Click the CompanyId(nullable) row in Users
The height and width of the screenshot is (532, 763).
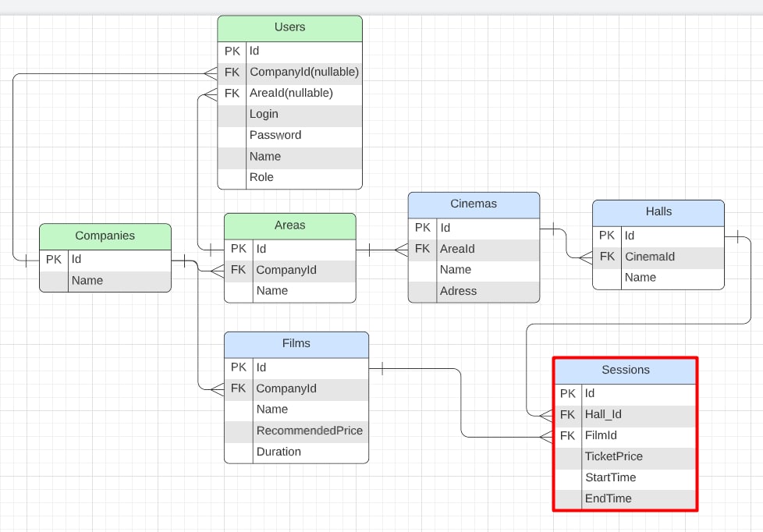(303, 72)
